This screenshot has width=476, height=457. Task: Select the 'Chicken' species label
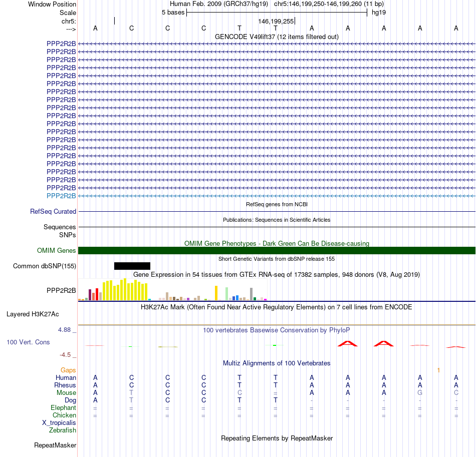(x=64, y=415)
